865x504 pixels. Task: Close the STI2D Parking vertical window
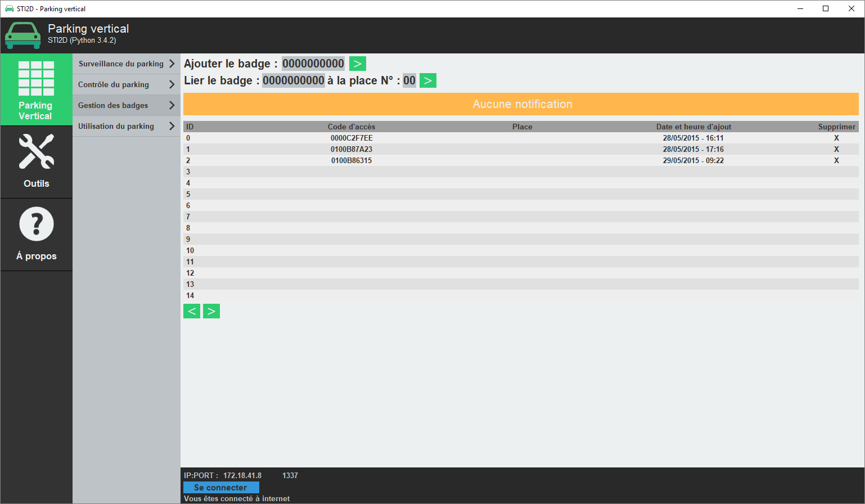(852, 8)
